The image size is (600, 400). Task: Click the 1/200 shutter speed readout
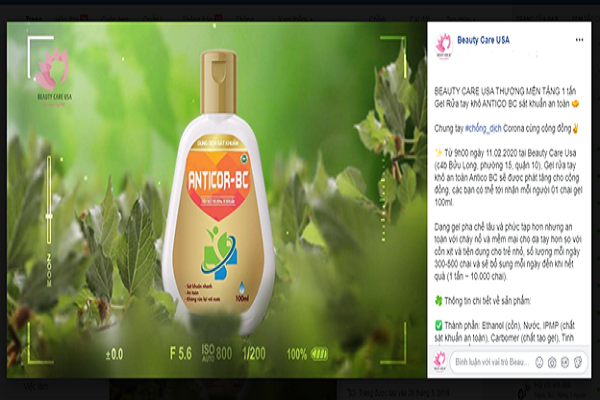tap(253, 353)
